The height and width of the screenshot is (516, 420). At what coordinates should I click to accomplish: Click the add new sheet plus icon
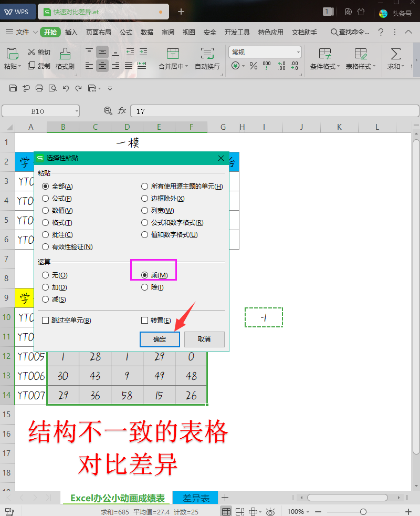(x=225, y=497)
